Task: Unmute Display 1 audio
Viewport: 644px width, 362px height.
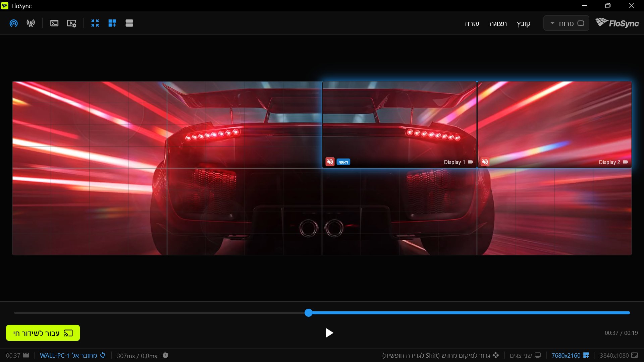Action: 330,162
